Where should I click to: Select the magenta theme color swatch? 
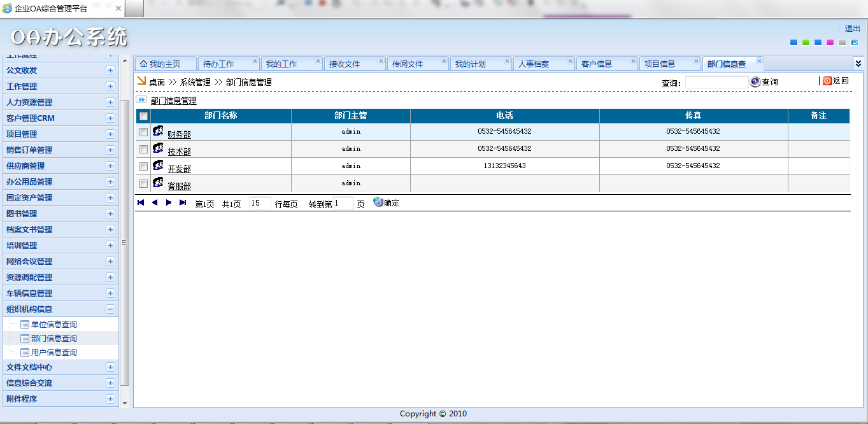pos(830,43)
